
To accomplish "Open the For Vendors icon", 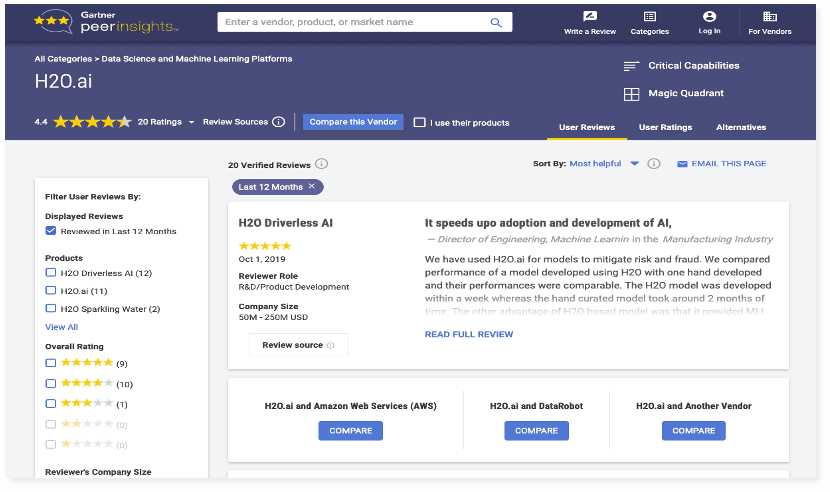I will (x=770, y=16).
